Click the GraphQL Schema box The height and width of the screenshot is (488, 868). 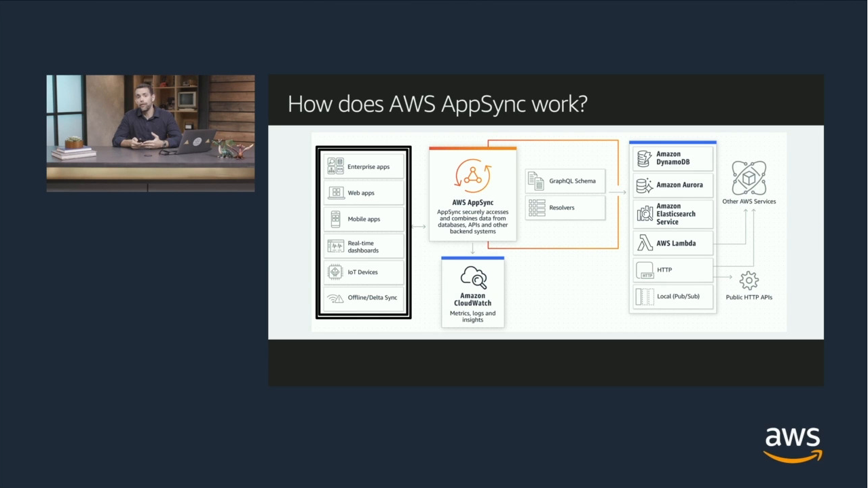click(565, 181)
